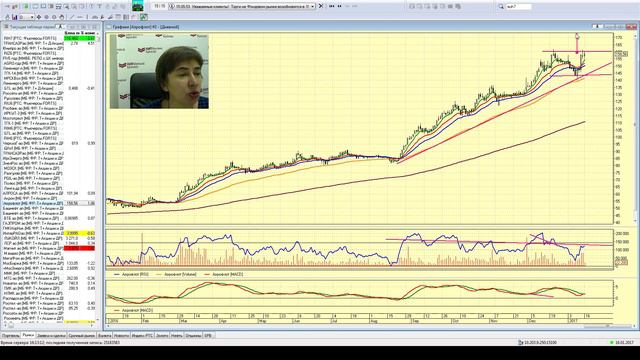Switch to the Рынки tab
Image resolution: width=640 pixels, height=360 pixels.
(28, 335)
